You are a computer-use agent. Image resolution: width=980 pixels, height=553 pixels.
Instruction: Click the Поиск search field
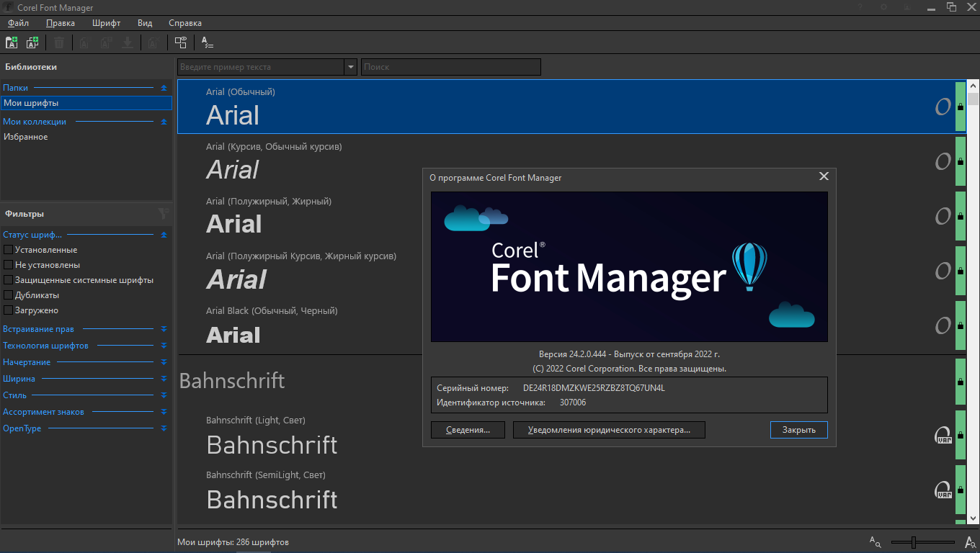tap(451, 67)
